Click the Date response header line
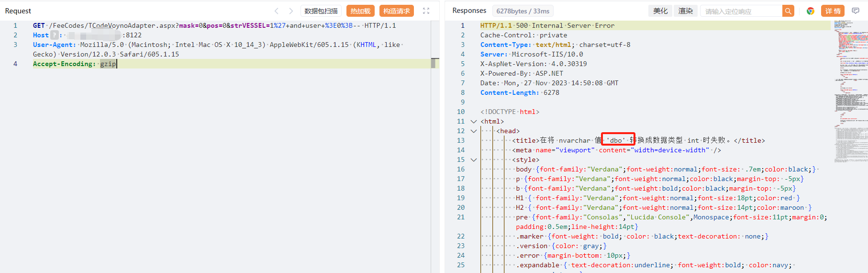 pyautogui.click(x=549, y=83)
